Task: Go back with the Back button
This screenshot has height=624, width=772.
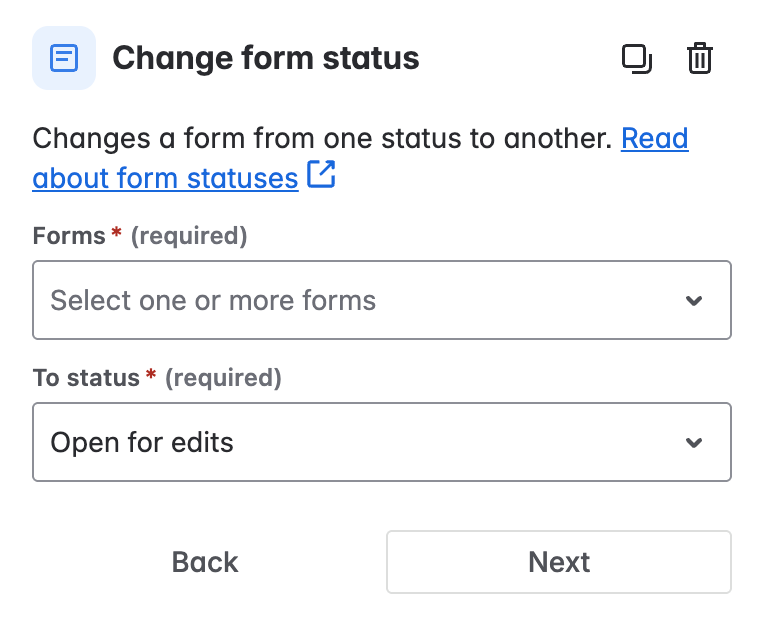Action: pos(205,562)
